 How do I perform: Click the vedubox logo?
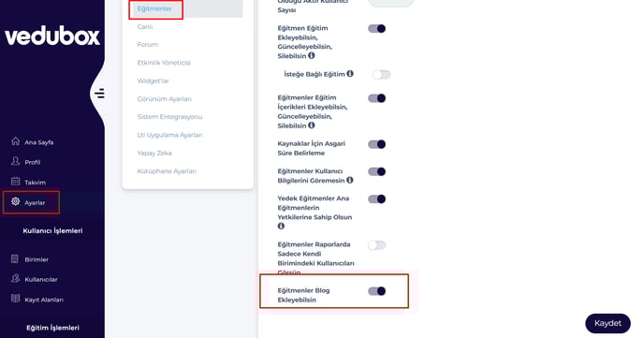tap(52, 37)
